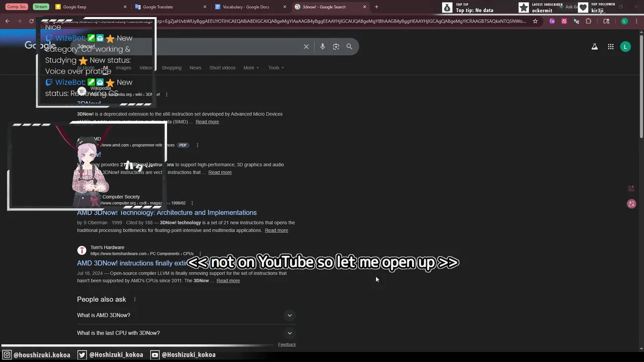Click Read more on Computer Society snippet
The height and width of the screenshot is (362, 644).
tap(276, 230)
